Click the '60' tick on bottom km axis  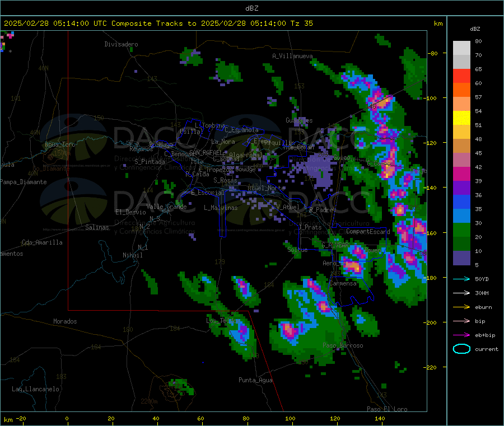[x=200, y=418]
